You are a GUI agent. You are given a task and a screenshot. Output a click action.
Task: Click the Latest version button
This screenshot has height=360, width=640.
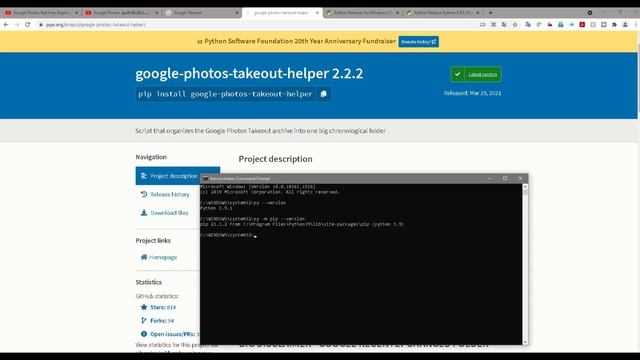pos(476,74)
